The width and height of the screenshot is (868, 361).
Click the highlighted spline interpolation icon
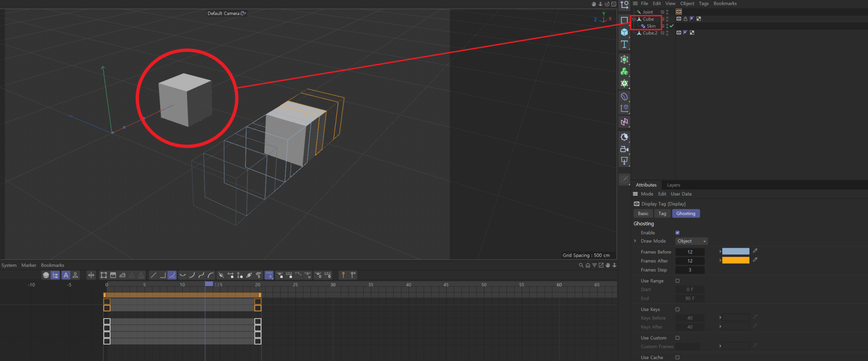(x=172, y=275)
